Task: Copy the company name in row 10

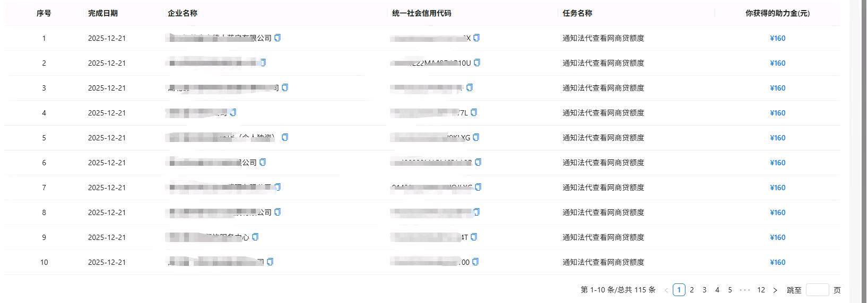Action: pos(270,262)
